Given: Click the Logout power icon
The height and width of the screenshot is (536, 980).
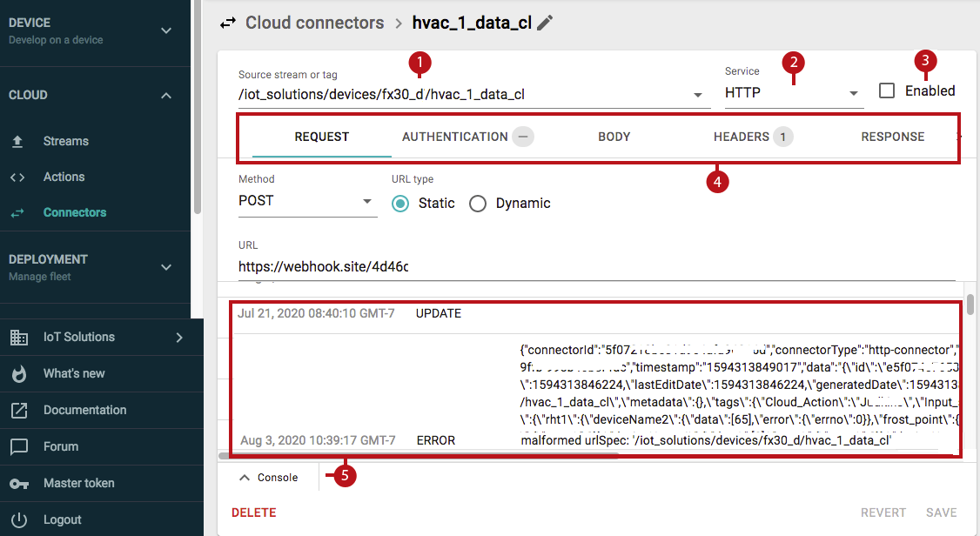Looking at the screenshot, I should (19, 519).
